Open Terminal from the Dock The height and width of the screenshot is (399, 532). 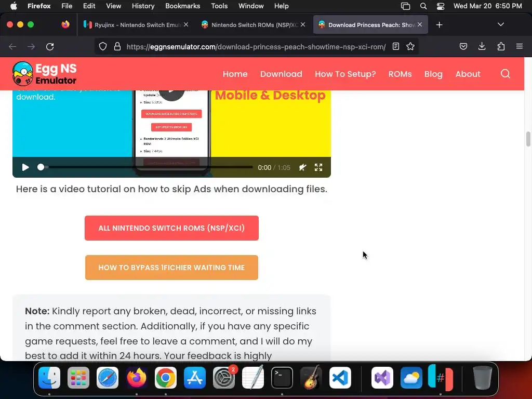coord(282,378)
